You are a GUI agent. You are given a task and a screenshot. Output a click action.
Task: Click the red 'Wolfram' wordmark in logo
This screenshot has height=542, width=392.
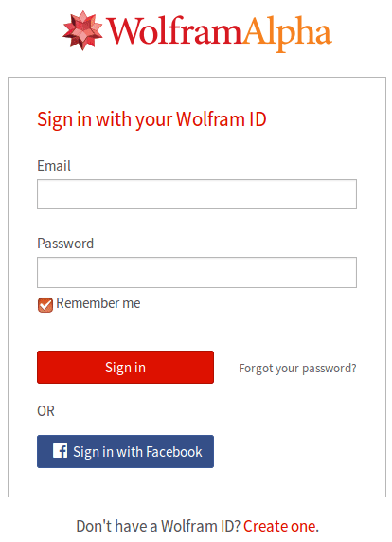pyautogui.click(x=174, y=31)
